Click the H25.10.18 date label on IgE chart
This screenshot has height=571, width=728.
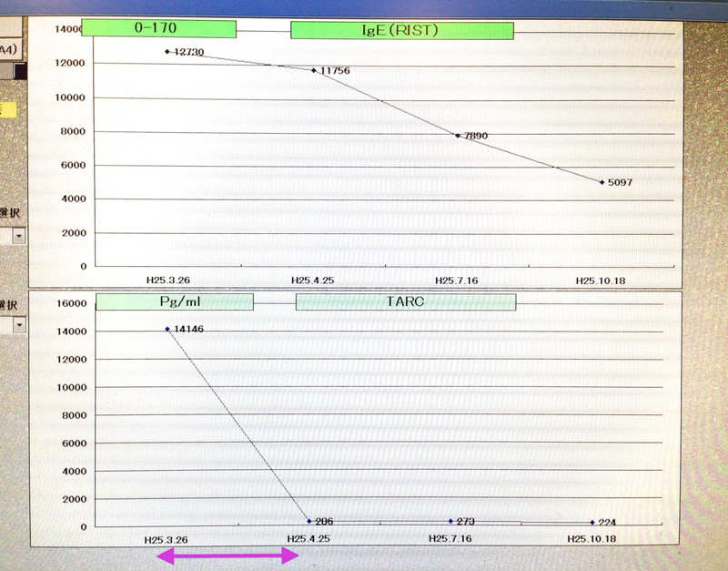600,280
